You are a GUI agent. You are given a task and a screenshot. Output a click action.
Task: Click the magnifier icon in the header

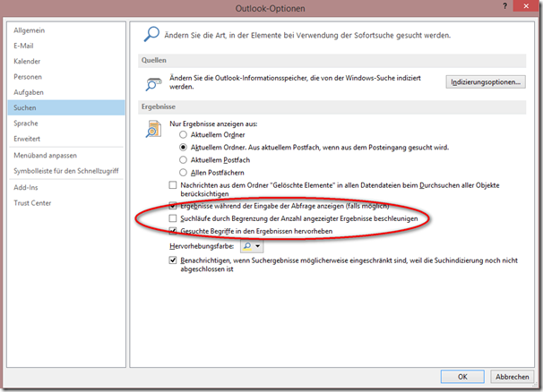tap(151, 34)
